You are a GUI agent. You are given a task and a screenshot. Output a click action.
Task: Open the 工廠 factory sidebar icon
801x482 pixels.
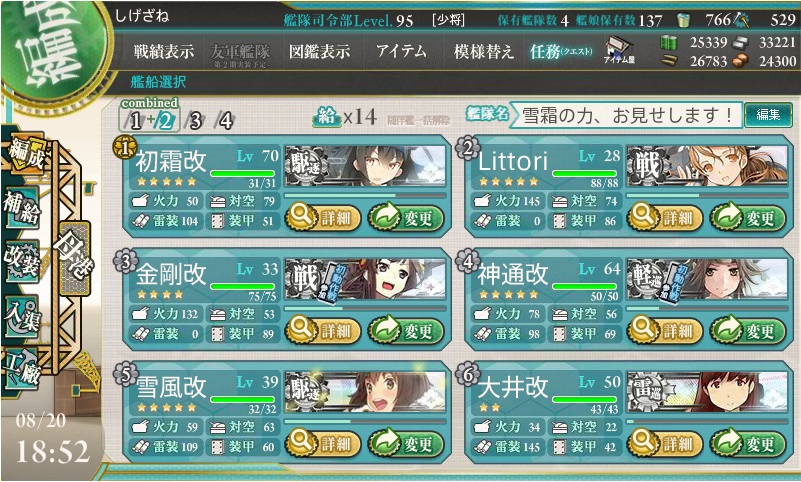(21, 369)
